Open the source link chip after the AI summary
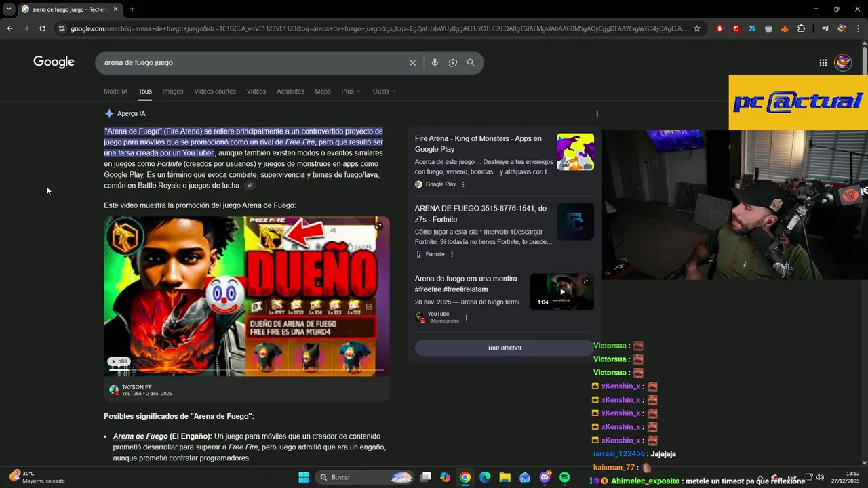Viewport: 868px width, 488px height. 250,186
